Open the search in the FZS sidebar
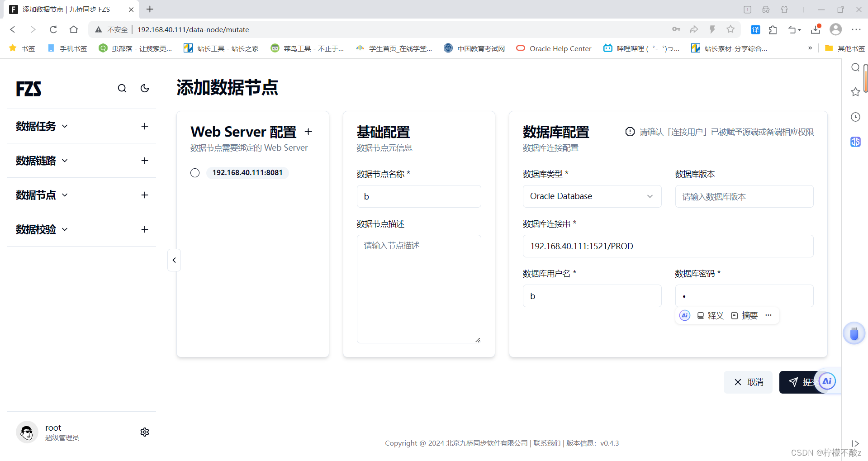The width and height of the screenshot is (868, 461). pyautogui.click(x=122, y=88)
